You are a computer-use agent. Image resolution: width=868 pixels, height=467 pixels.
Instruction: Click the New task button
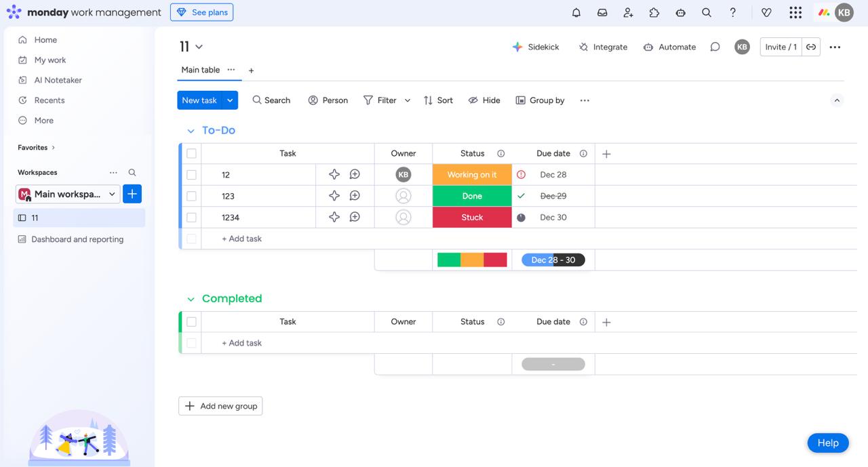pyautogui.click(x=199, y=100)
